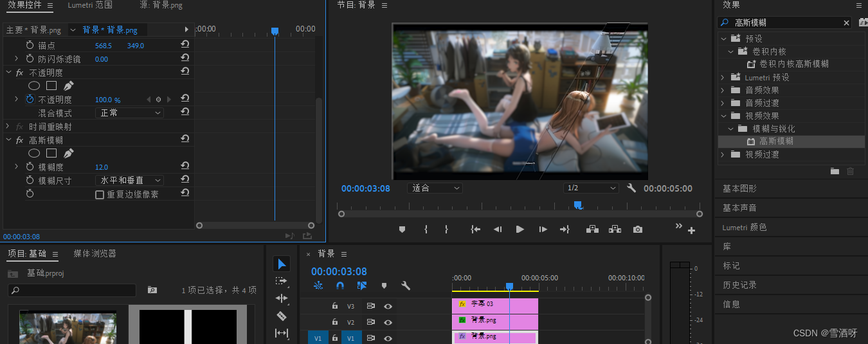This screenshot has width=868, height=344.
Task: Switch to Lumetri 范围 tab
Action: (90, 5)
